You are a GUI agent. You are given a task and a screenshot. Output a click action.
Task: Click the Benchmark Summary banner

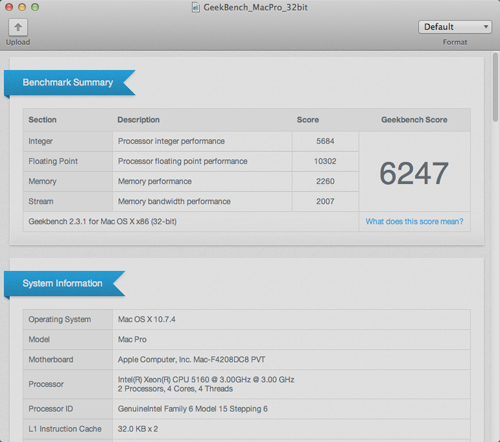(69, 82)
